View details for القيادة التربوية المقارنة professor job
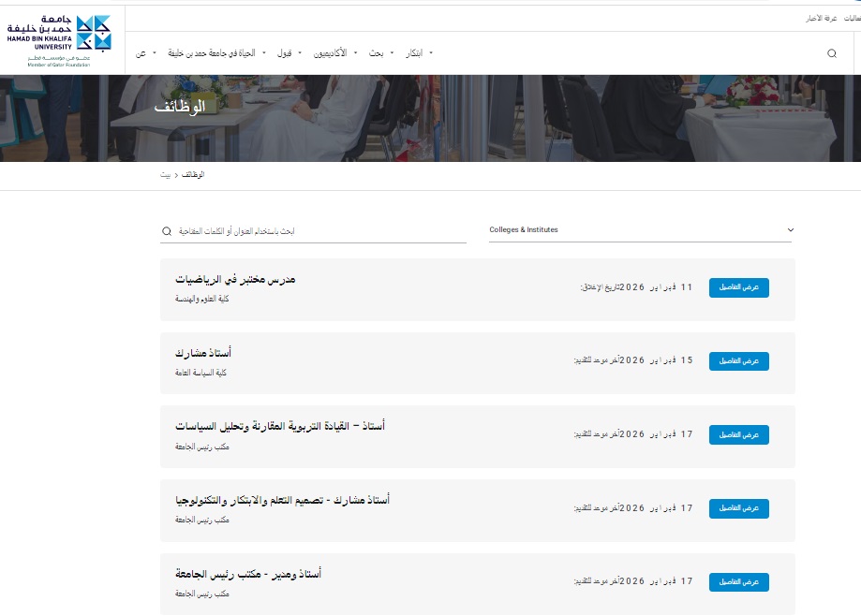Screen dimensions: 861x616 (x=738, y=434)
